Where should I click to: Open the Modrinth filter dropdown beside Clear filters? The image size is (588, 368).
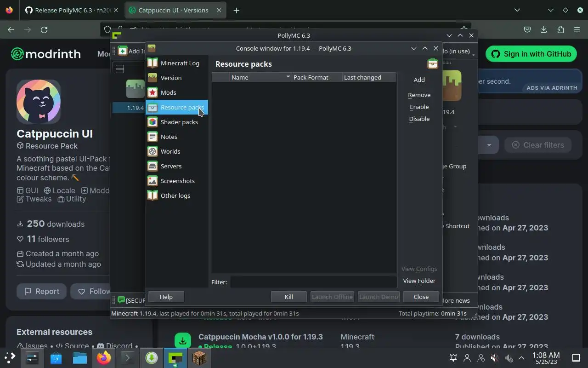(489, 145)
